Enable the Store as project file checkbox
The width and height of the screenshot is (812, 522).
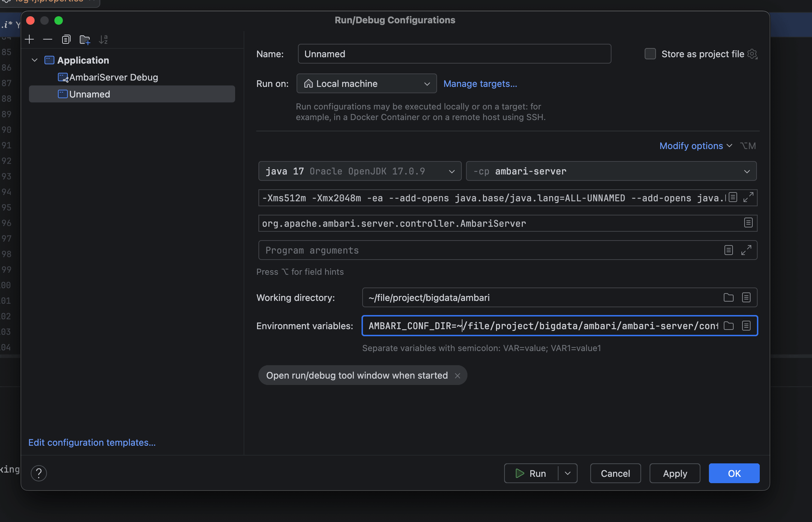point(650,54)
